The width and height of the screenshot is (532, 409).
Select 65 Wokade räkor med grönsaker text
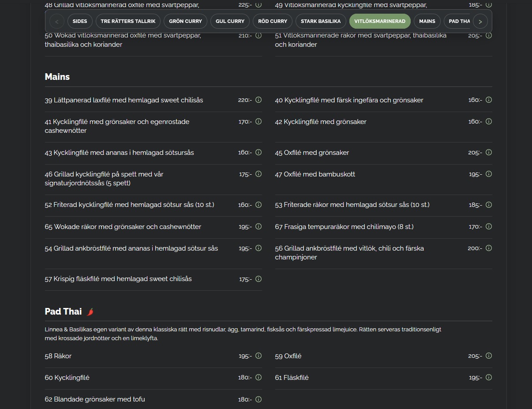coord(123,227)
